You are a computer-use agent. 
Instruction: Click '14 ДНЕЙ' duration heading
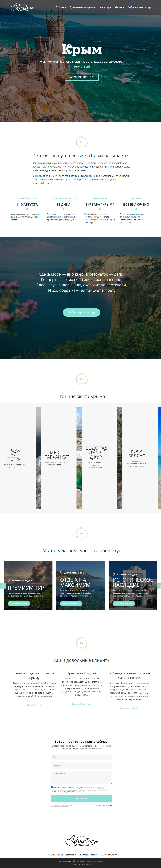(63, 205)
